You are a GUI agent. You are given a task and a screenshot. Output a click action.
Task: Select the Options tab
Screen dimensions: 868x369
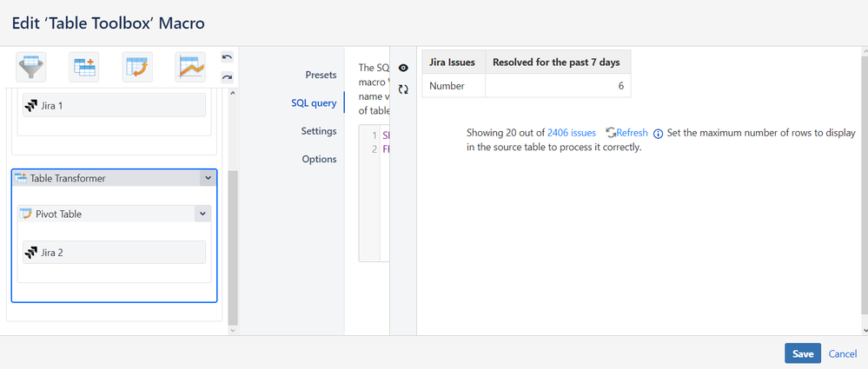[319, 159]
